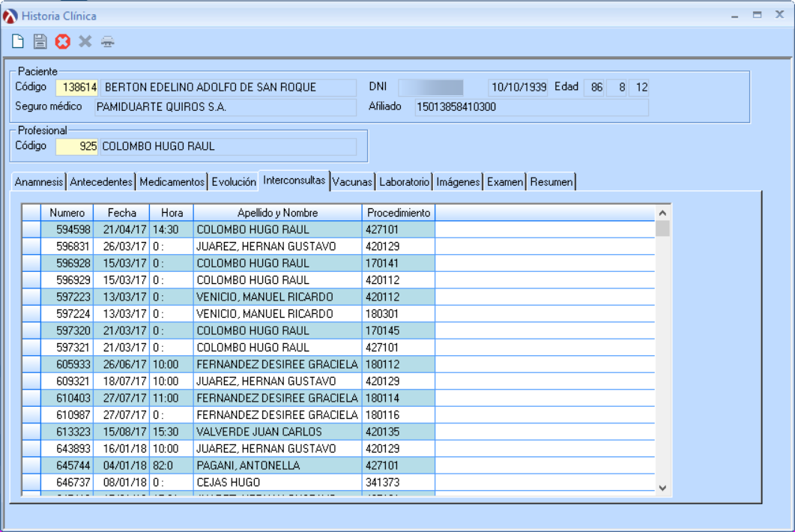795x532 pixels.
Task: Click the red circled X cancel icon
Action: point(62,42)
